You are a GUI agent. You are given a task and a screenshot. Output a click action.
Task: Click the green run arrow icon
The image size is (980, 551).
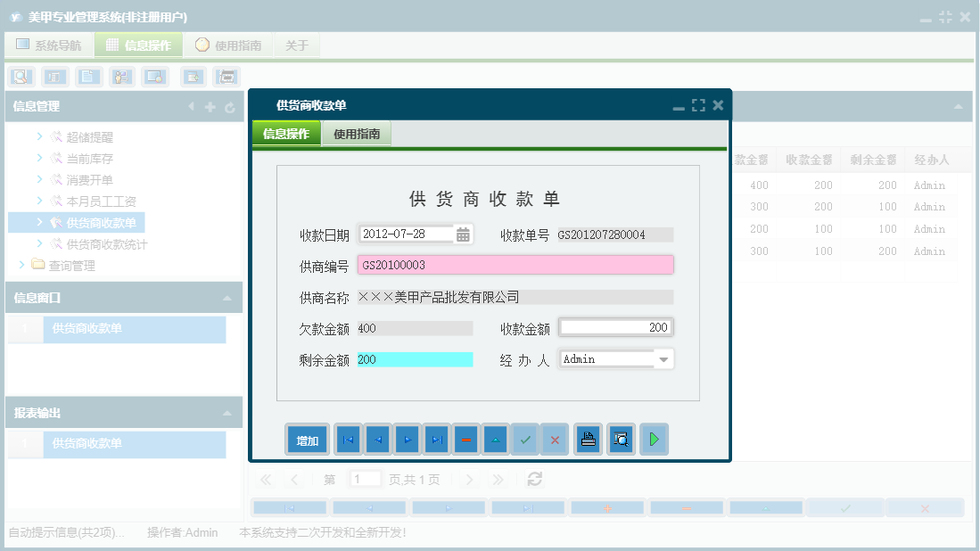click(x=654, y=439)
